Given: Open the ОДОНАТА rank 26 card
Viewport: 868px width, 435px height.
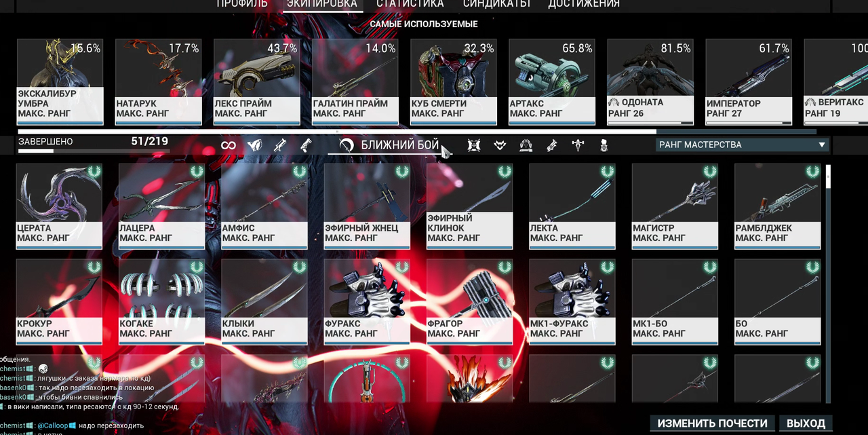Looking at the screenshot, I should (x=650, y=82).
